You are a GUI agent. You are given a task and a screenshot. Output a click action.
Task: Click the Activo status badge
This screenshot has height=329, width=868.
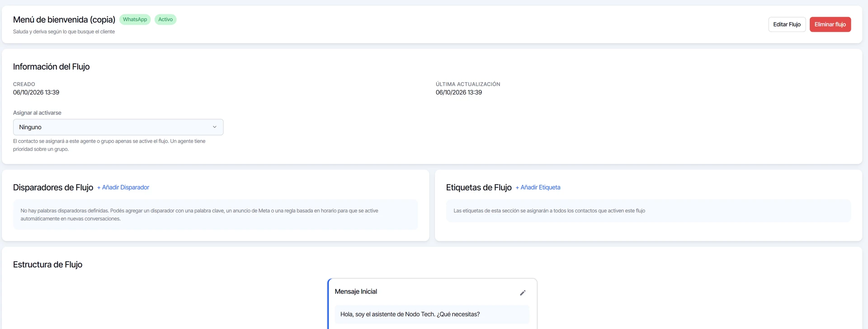click(x=165, y=19)
